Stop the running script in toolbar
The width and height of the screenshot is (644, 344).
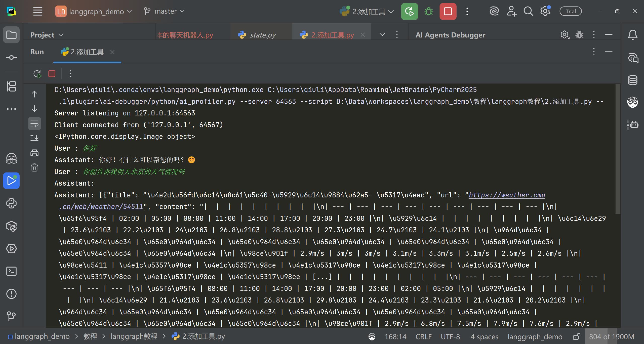(448, 11)
